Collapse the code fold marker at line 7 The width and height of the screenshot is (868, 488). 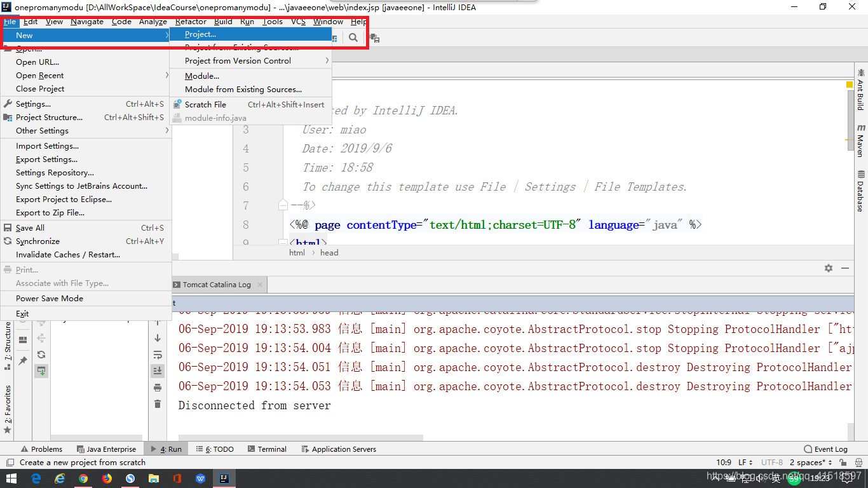pos(283,205)
